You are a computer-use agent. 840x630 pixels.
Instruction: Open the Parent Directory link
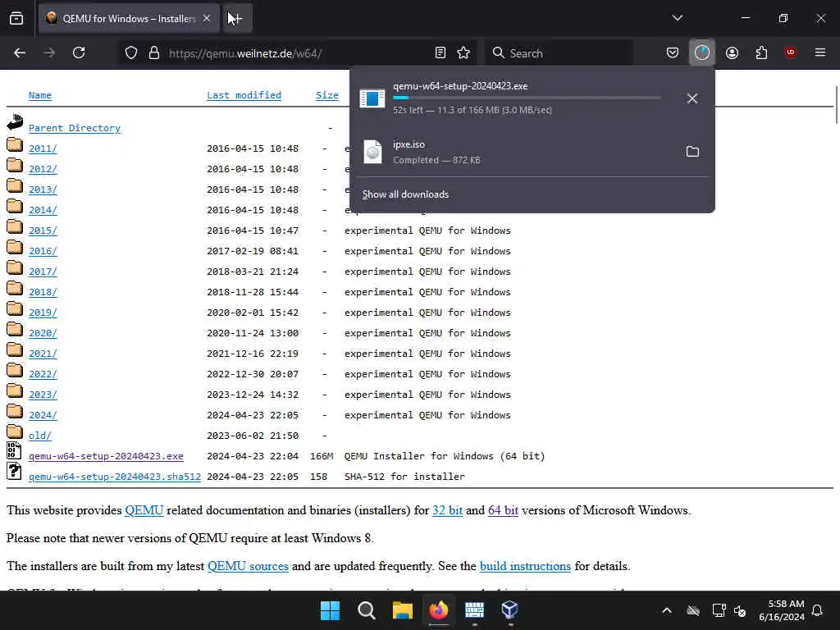pyautogui.click(x=75, y=128)
